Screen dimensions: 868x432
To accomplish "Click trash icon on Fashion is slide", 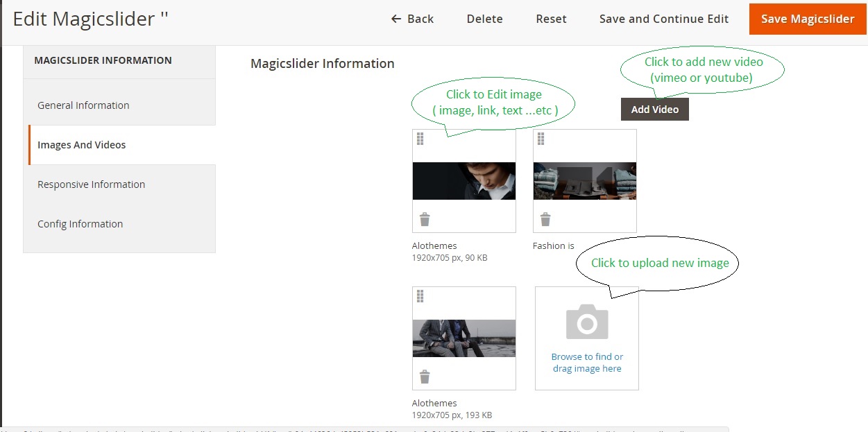I will coord(545,220).
